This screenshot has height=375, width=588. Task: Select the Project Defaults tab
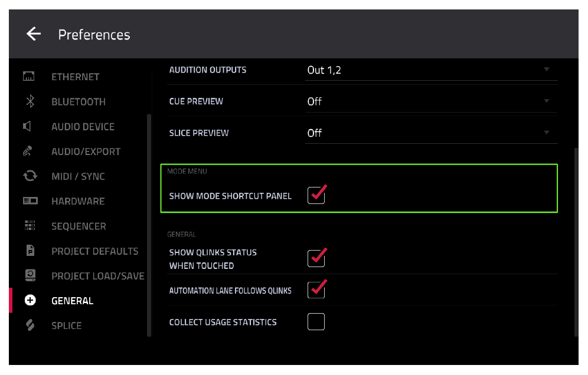pyautogui.click(x=95, y=251)
